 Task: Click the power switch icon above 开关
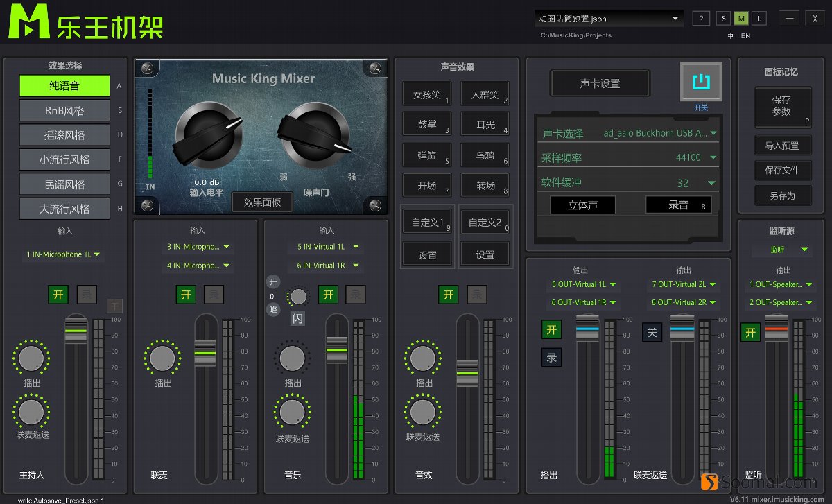[702, 82]
